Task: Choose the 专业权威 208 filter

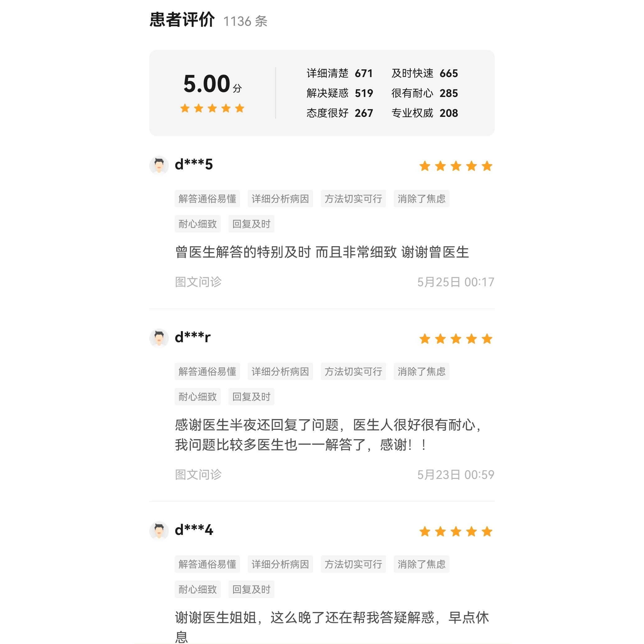Action: click(x=425, y=113)
